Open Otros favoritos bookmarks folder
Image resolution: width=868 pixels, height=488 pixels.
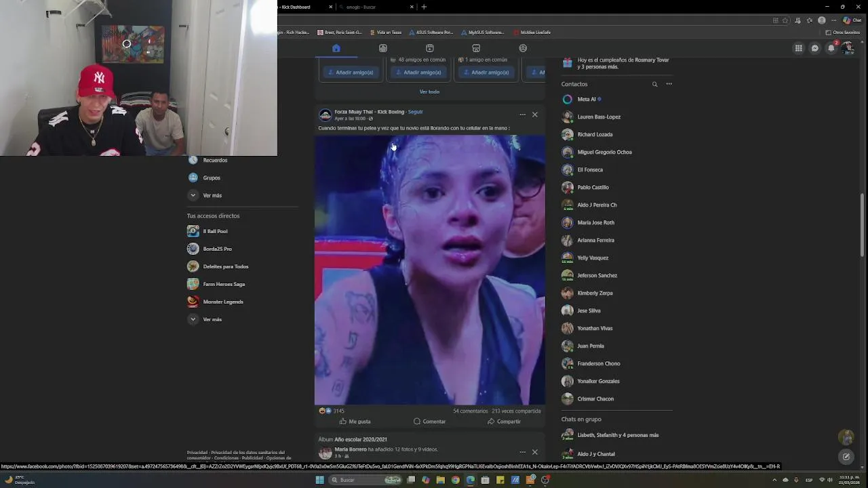pos(843,32)
